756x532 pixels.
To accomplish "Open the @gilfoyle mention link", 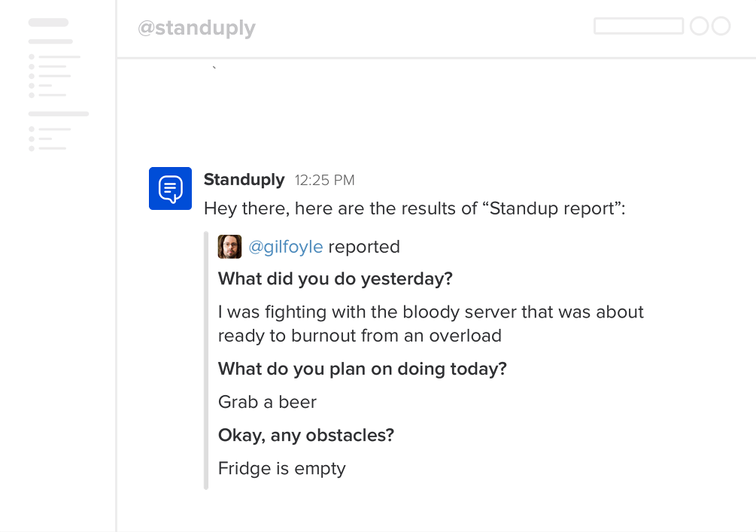I will point(286,247).
